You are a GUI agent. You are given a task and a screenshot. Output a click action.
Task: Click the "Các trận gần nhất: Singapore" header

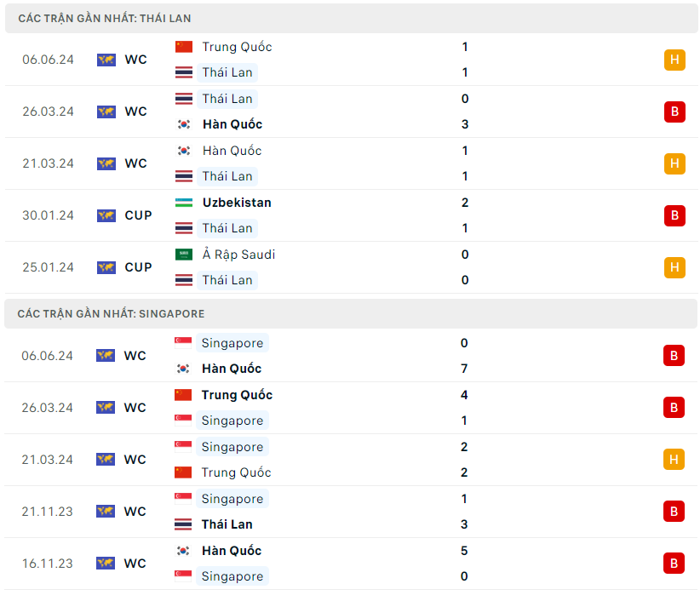111,314
